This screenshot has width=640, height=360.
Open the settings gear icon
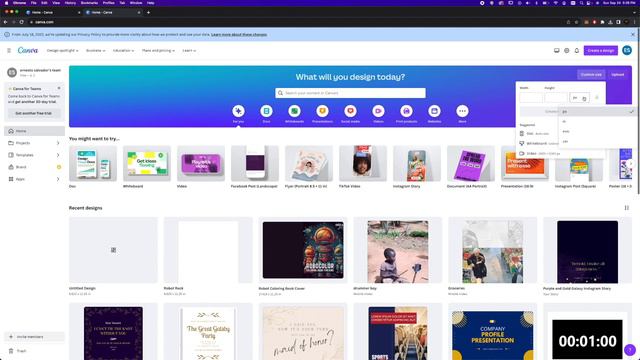pos(567,51)
